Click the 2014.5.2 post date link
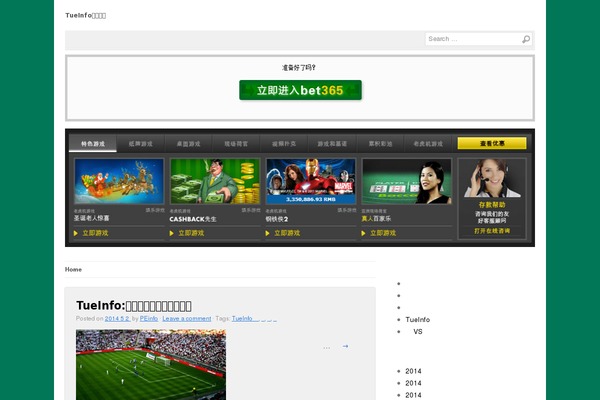Image resolution: width=600 pixels, height=400 pixels. 117,318
